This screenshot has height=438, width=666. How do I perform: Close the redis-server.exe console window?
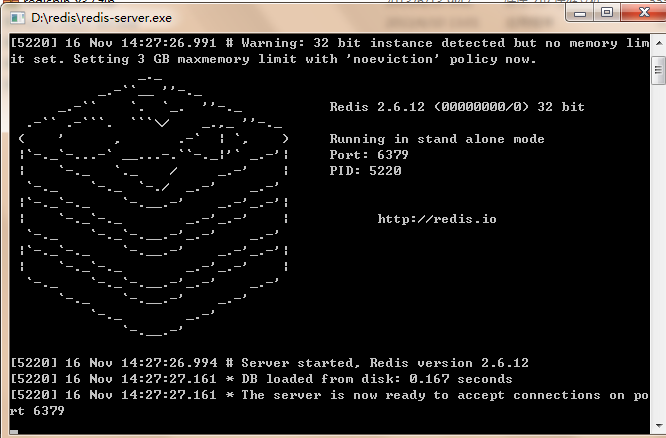[643, 13]
